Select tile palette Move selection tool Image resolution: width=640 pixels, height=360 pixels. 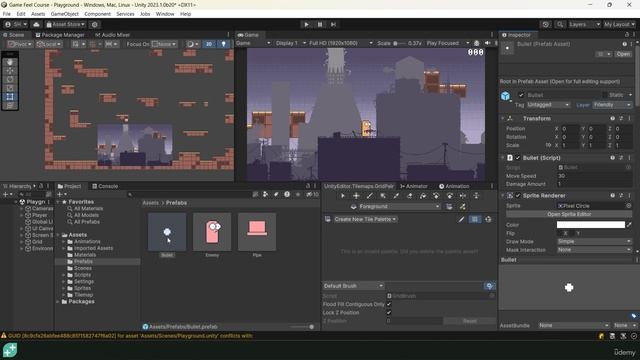click(356, 196)
